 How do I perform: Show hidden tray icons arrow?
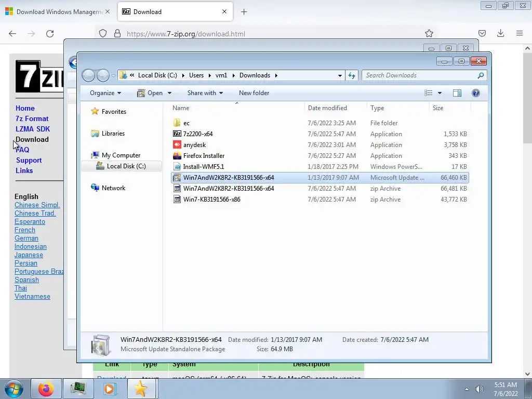pos(467,389)
